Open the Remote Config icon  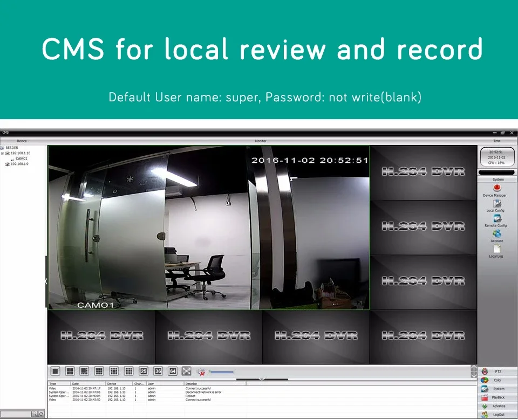495,219
